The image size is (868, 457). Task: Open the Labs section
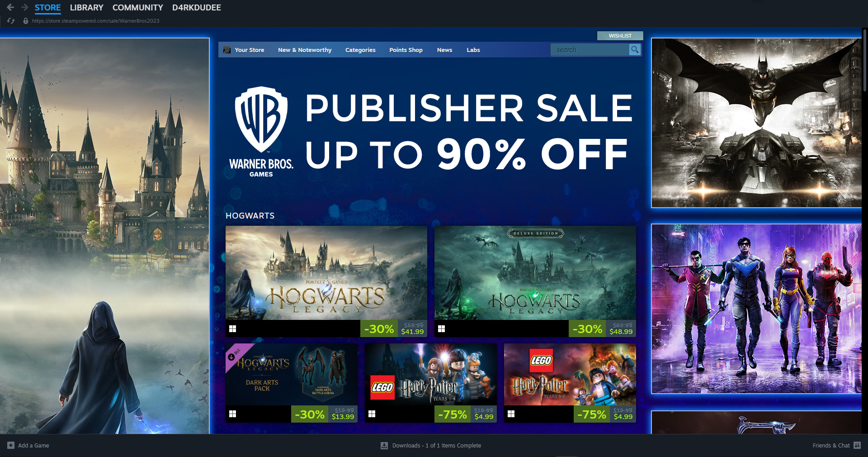point(473,50)
